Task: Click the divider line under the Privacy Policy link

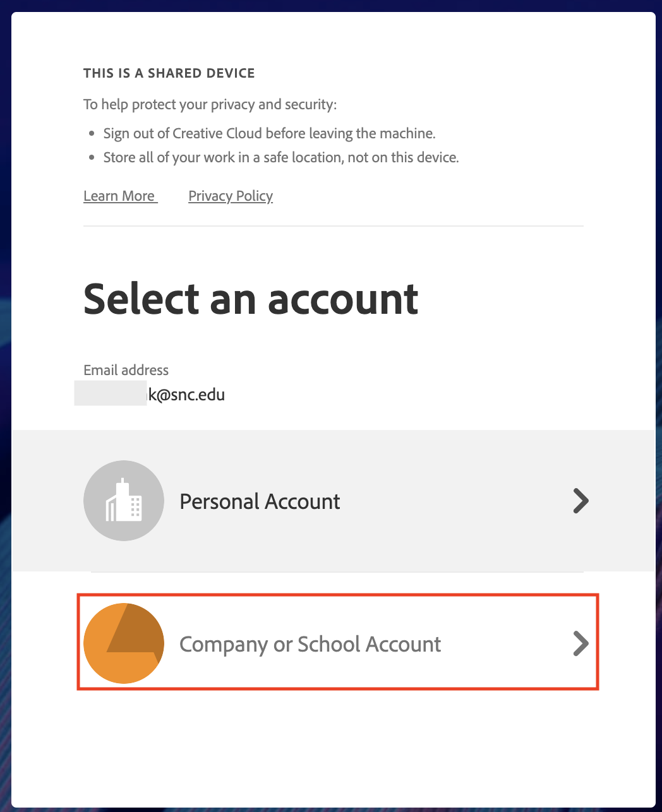Action: click(333, 225)
